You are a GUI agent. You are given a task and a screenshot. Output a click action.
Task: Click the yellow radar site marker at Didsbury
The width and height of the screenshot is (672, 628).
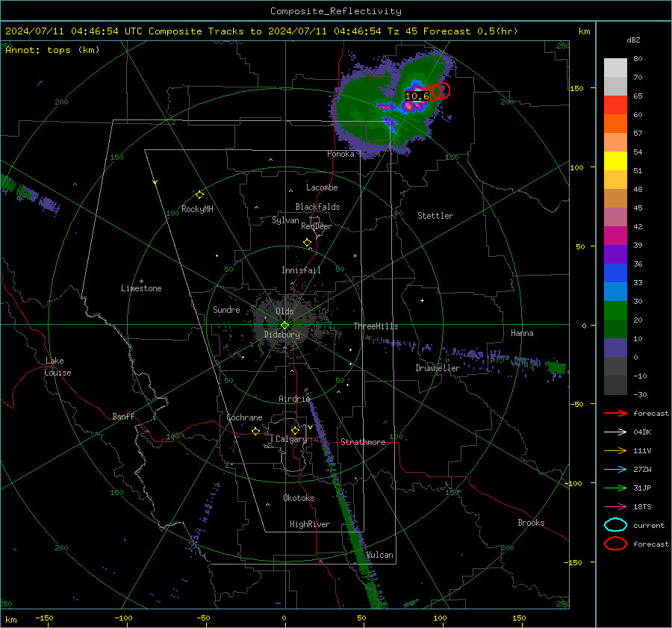pyautogui.click(x=285, y=325)
